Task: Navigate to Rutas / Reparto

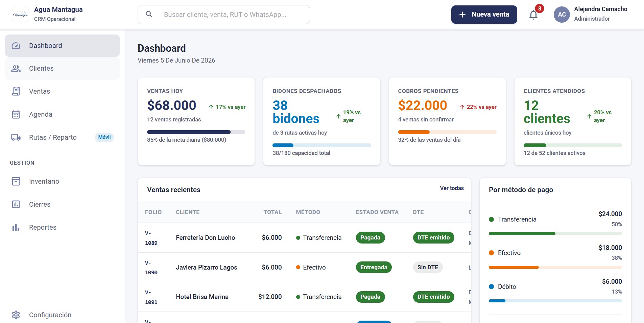Action: tap(62, 137)
